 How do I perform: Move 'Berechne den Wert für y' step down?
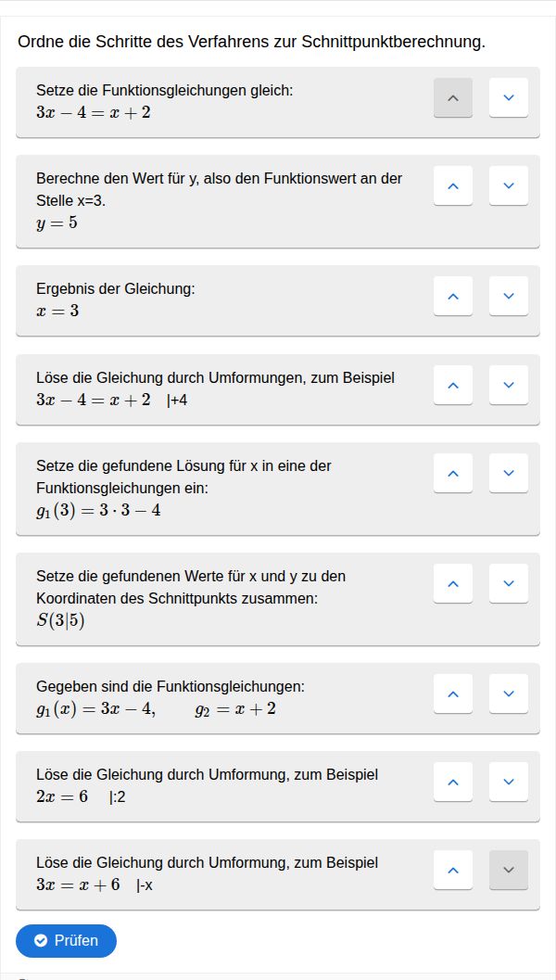click(x=508, y=185)
